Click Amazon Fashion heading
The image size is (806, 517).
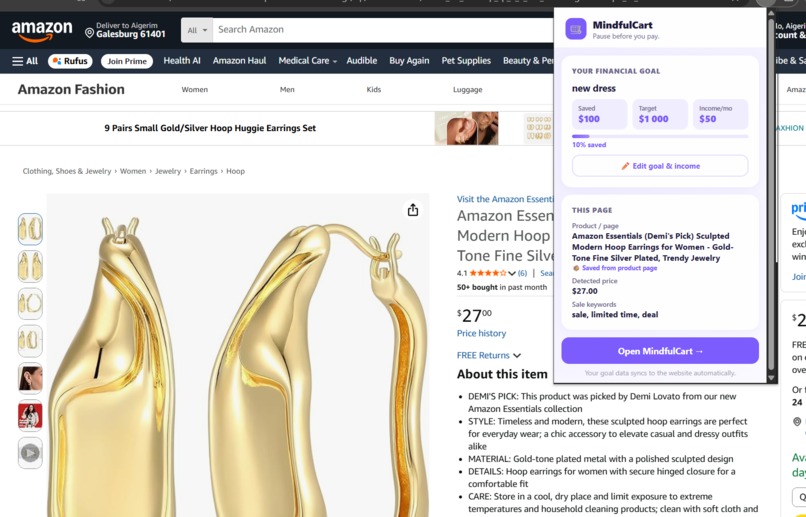[71, 89]
